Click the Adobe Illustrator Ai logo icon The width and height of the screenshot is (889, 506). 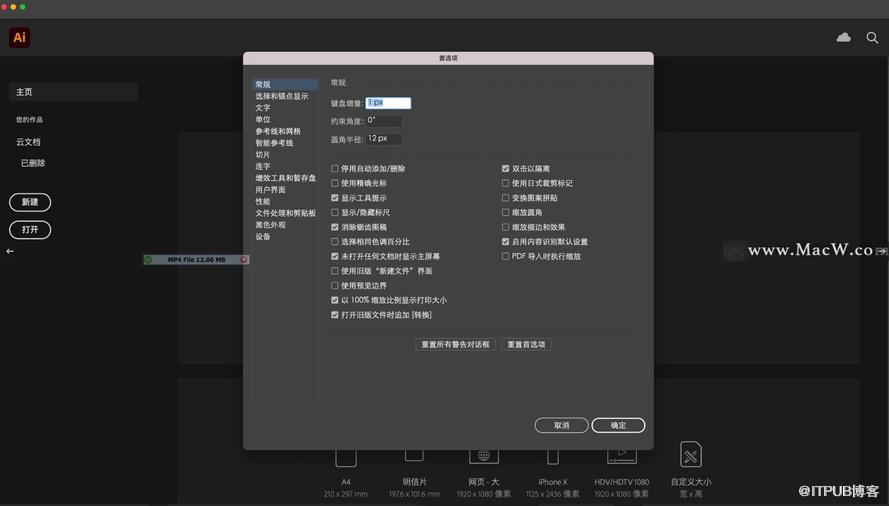tap(19, 38)
